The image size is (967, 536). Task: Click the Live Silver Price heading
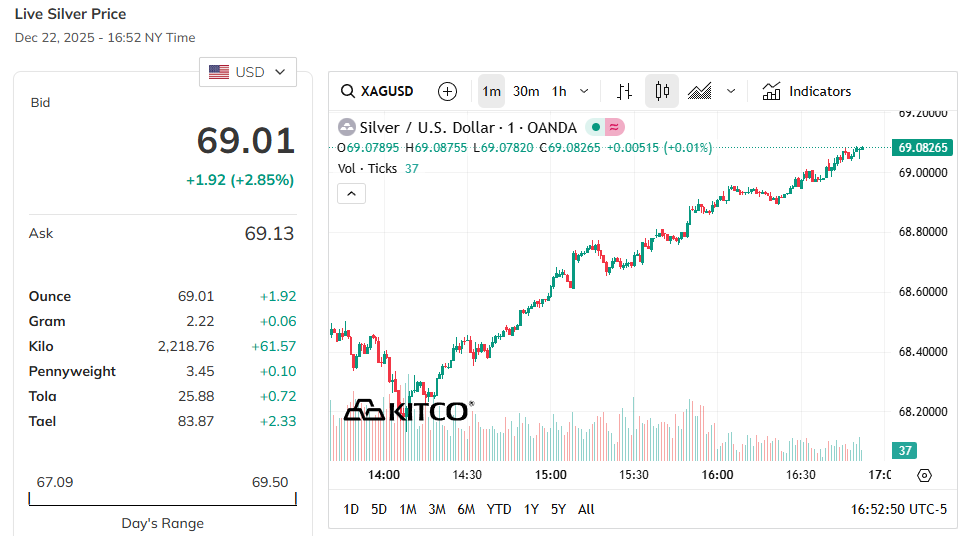[x=70, y=14]
